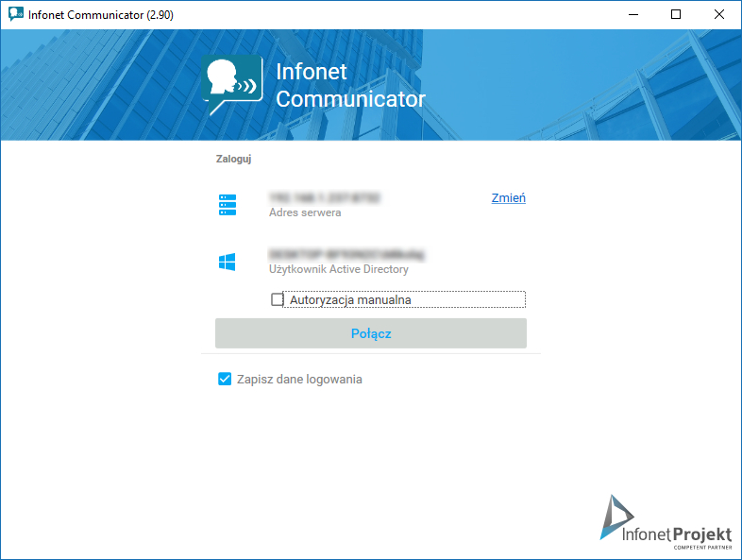Minimize the Infonet Communicator window
The width and height of the screenshot is (742, 560).
[x=633, y=15]
